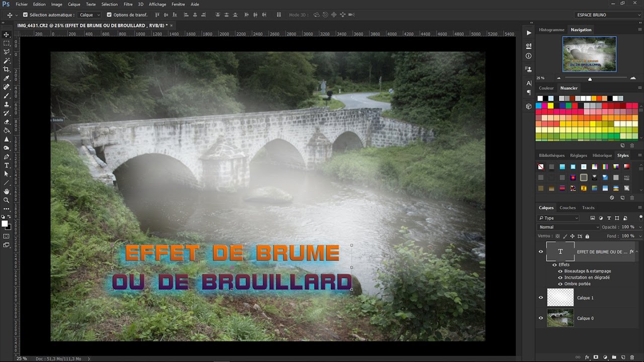
Task: Hide the Biseautage & estampage effect
Action: (560, 271)
